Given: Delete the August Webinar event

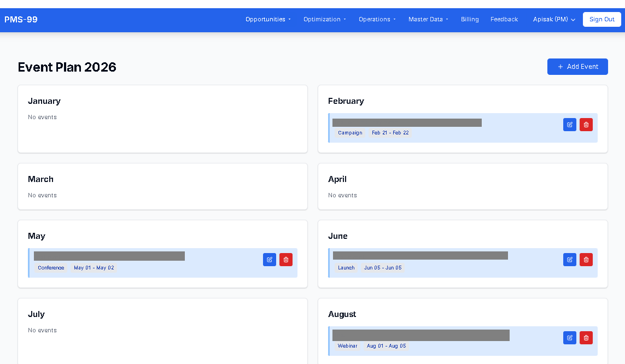Looking at the screenshot, I should point(586,338).
